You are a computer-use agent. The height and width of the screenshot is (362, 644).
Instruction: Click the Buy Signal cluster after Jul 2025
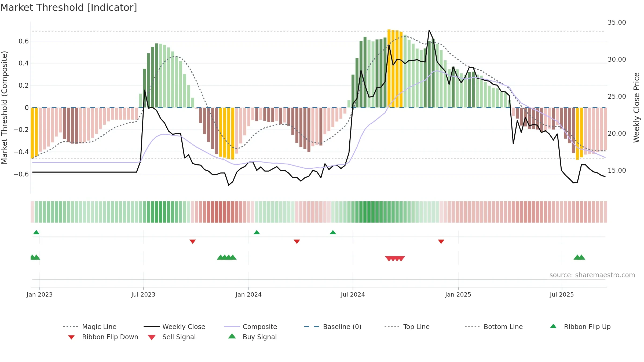tap(579, 257)
